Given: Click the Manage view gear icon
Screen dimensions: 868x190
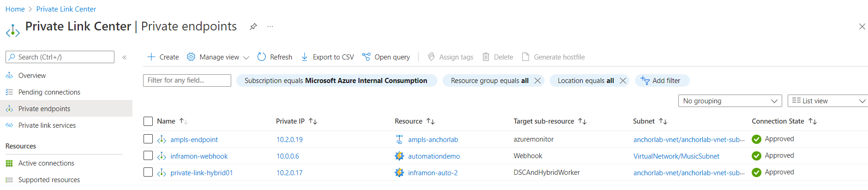Looking at the screenshot, I should tap(191, 57).
